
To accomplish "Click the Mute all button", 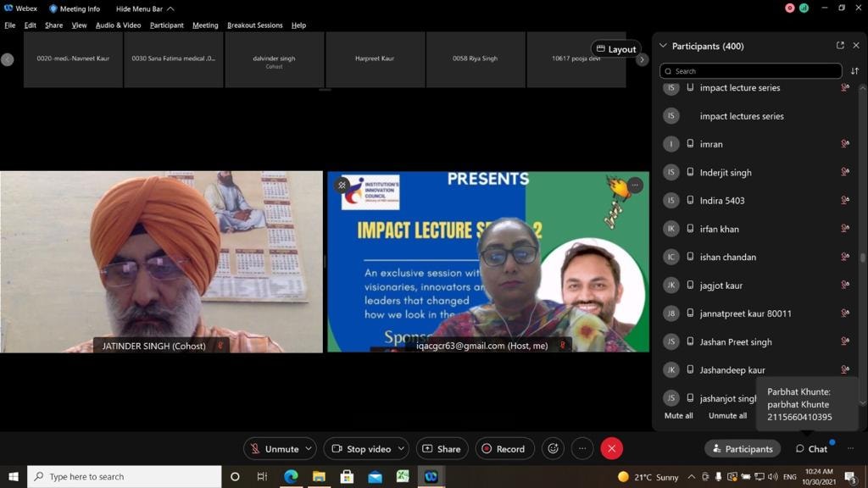I will point(678,416).
